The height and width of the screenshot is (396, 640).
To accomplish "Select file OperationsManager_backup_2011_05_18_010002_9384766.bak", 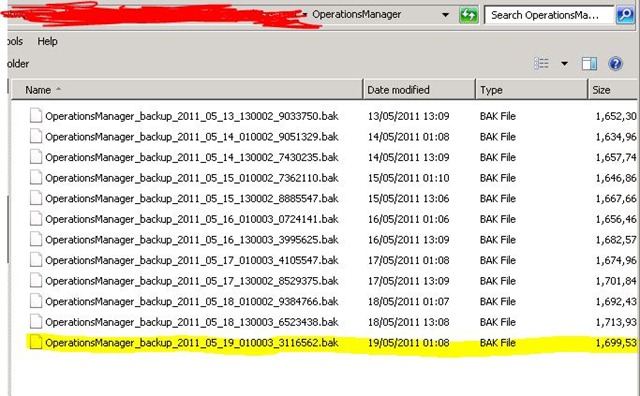I will 191,302.
